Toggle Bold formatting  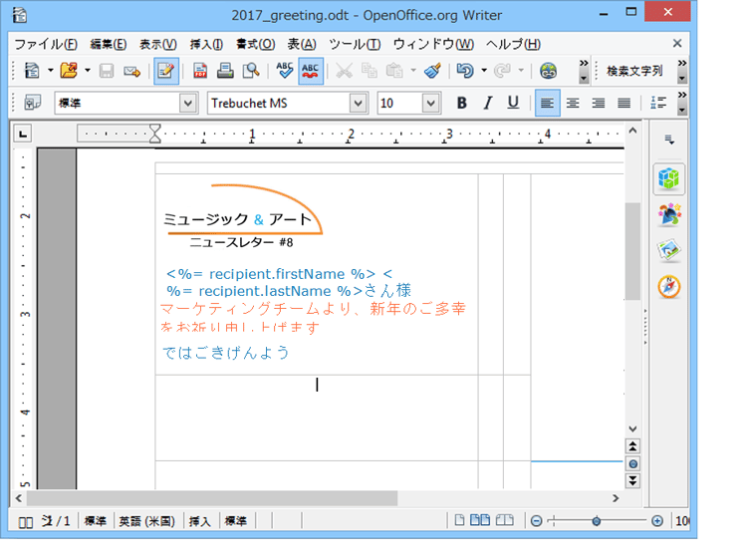pos(461,103)
